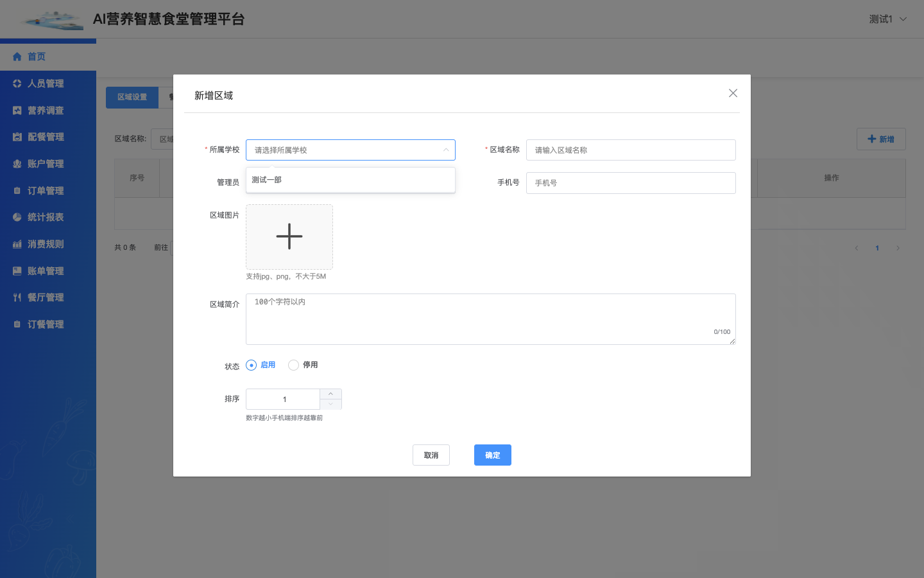This screenshot has width=924, height=578.
Task: Click the 共 0 条 total text
Action: (125, 247)
